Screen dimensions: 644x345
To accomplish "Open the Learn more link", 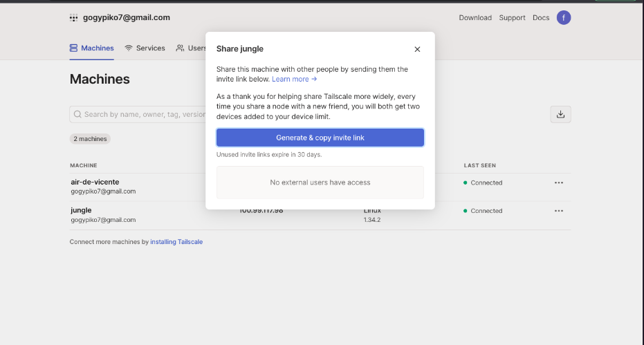I will point(294,80).
